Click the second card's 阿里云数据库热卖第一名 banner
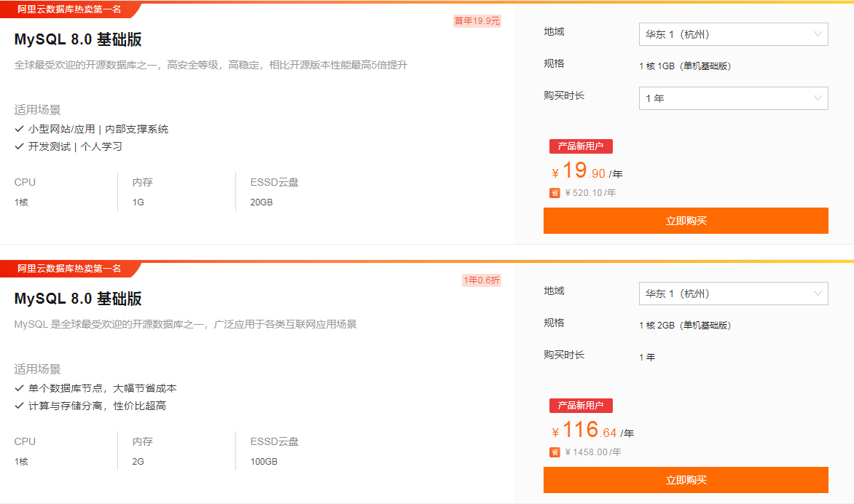The width and height of the screenshot is (854, 504). coord(69,269)
